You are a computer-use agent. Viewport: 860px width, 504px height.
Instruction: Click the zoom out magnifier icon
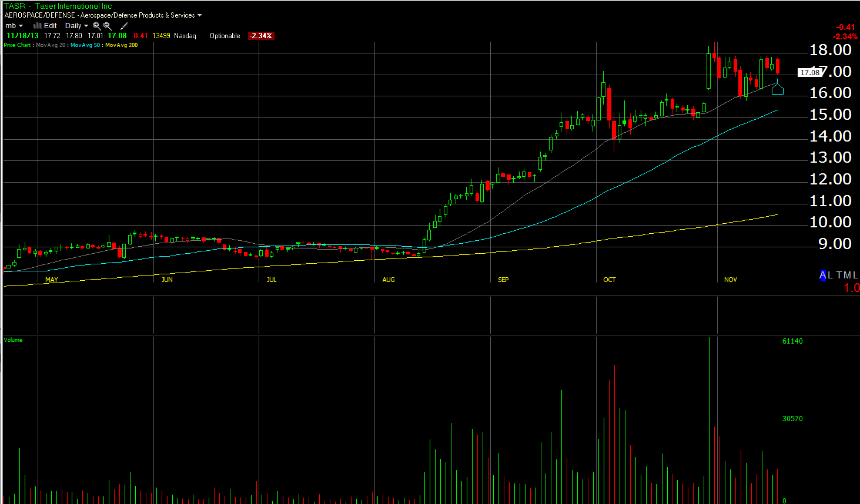pyautogui.click(x=108, y=26)
